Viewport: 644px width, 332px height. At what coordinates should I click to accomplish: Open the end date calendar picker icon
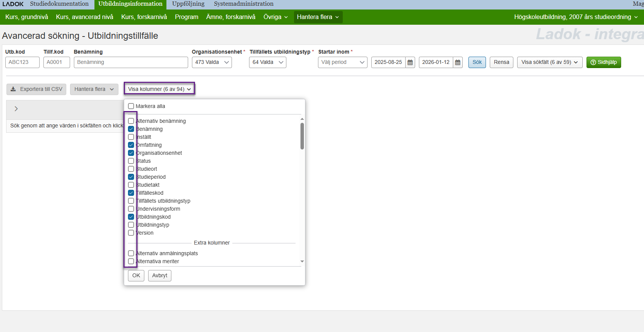(458, 62)
